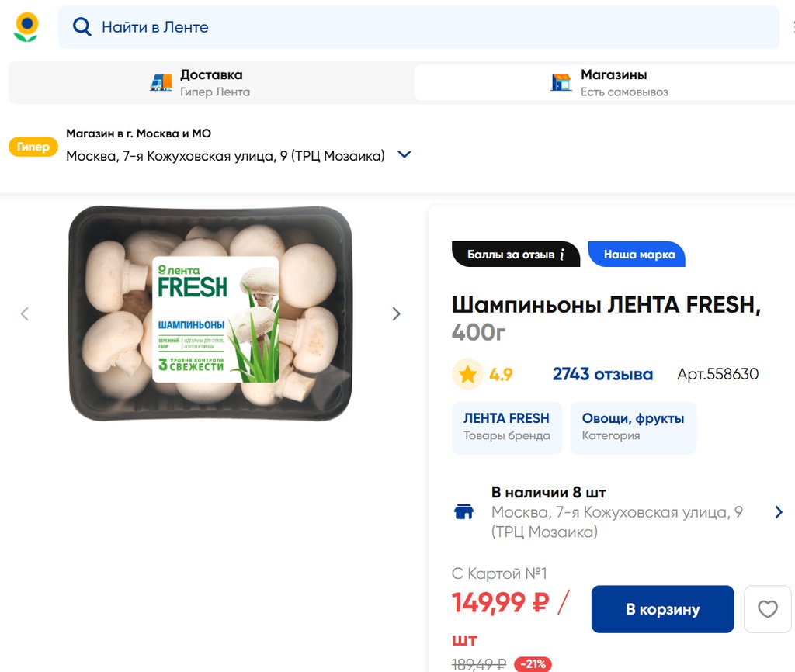Click the delivery truck icon
Screen dimensions: 795x672
pos(161,82)
